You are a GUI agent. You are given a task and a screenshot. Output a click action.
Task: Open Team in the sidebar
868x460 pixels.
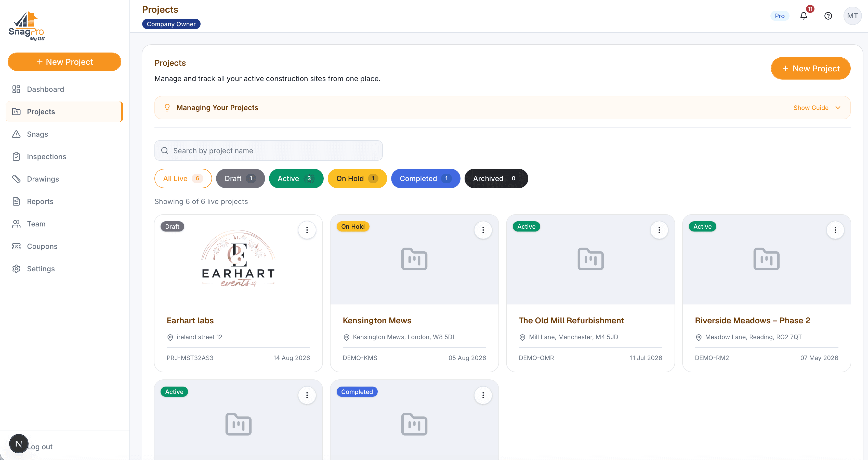[x=64, y=224]
